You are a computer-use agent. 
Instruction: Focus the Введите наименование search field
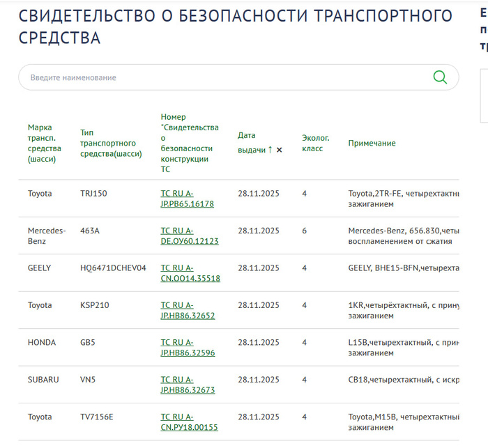(x=223, y=77)
